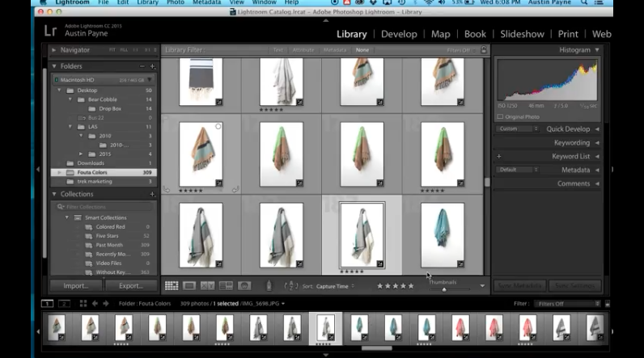
Task: Click plus icon in Collections header
Action: 152,194
